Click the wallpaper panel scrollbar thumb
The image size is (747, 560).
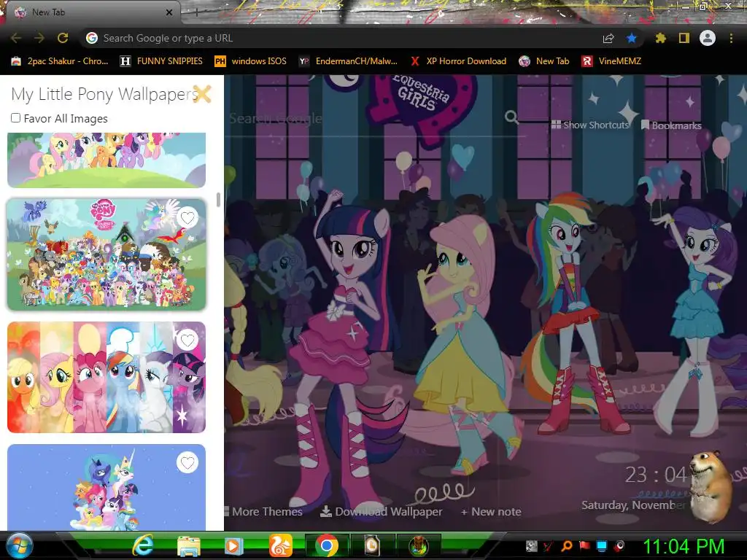218,200
